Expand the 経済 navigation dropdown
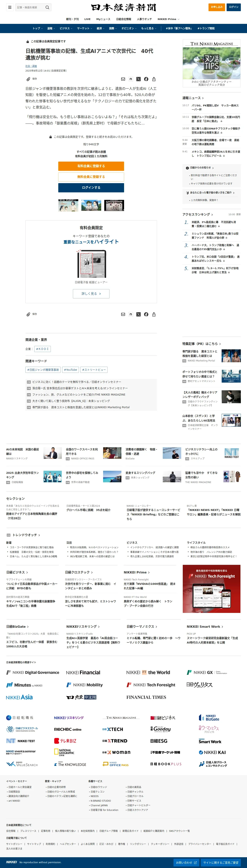The image size is (247, 868). point(101,28)
